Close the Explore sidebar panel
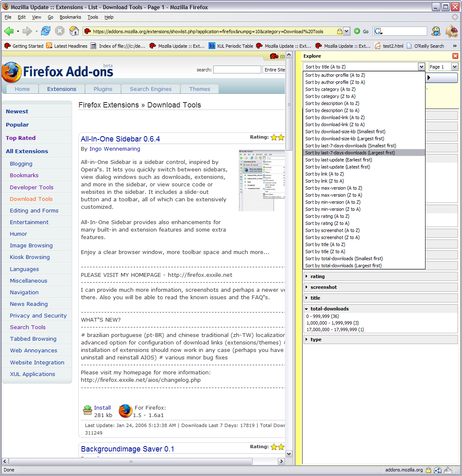This screenshot has width=462, height=476. coord(455,56)
